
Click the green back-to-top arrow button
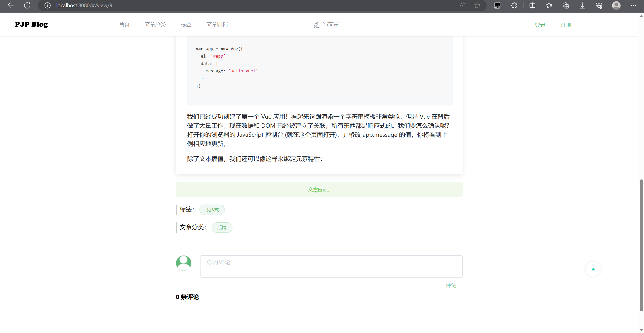(593, 269)
